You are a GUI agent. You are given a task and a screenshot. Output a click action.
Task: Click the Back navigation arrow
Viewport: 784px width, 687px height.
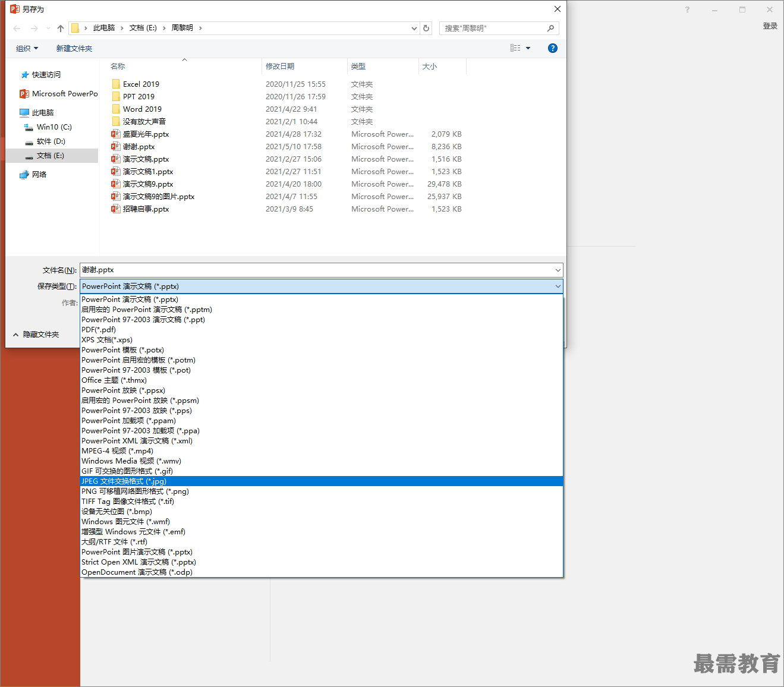[17, 28]
